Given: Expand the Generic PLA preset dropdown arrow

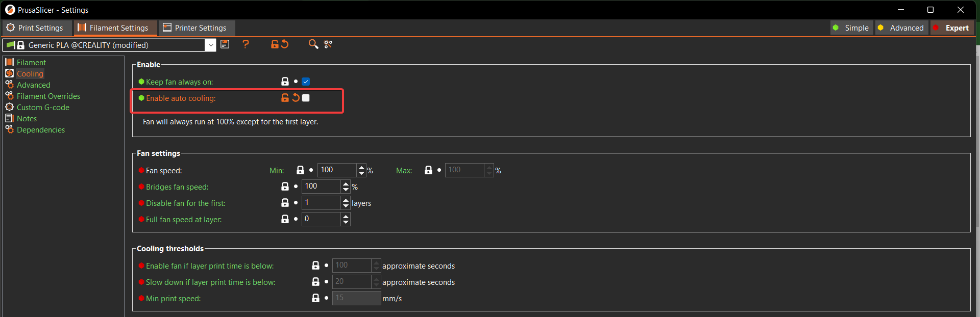Looking at the screenshot, I should (x=211, y=45).
